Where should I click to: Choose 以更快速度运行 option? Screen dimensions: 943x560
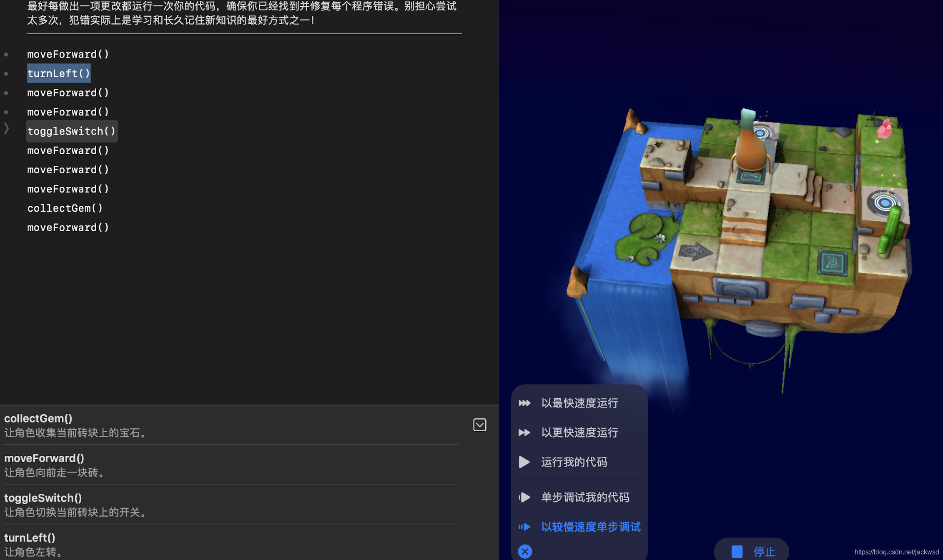[579, 432]
